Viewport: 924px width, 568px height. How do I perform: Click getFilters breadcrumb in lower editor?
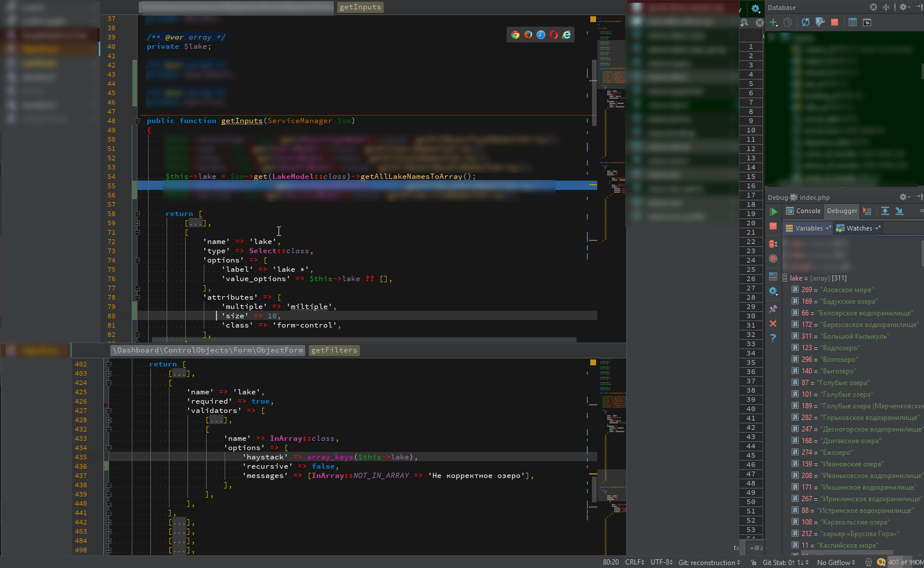point(334,350)
